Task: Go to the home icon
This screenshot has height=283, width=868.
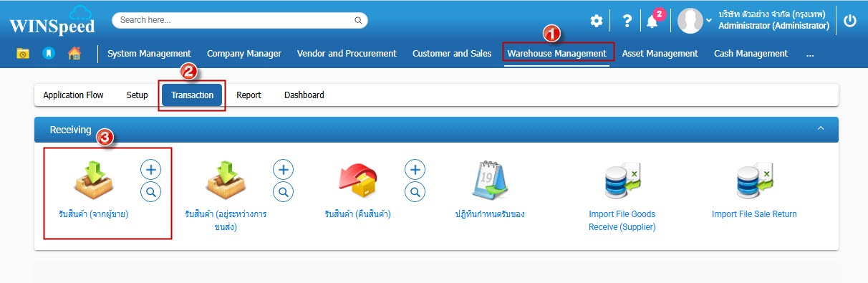Action: (74, 53)
